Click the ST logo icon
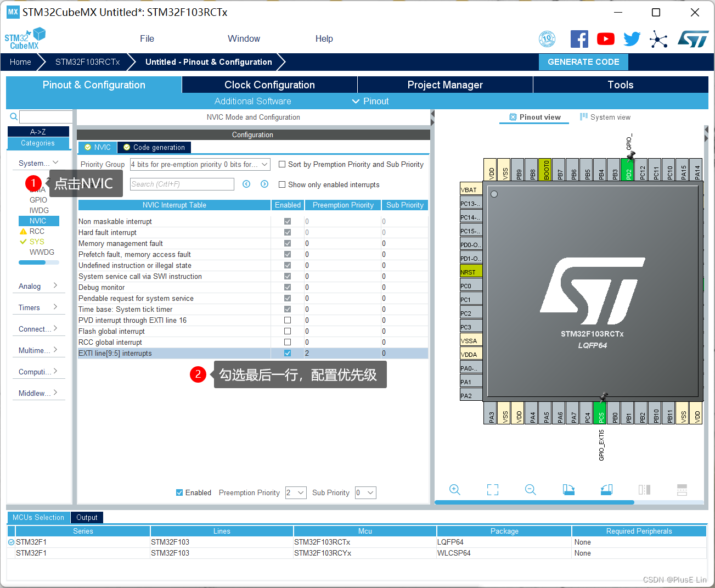The image size is (715, 588). tap(693, 39)
